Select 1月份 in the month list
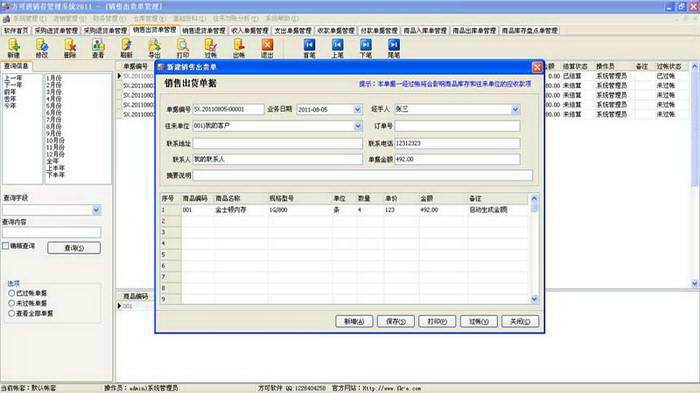This screenshot has height=393, width=700. tap(54, 78)
